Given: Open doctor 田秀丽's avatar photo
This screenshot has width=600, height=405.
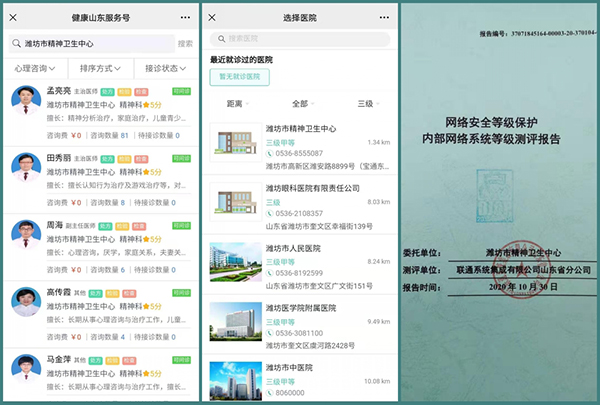Looking at the screenshot, I should pos(26,167).
